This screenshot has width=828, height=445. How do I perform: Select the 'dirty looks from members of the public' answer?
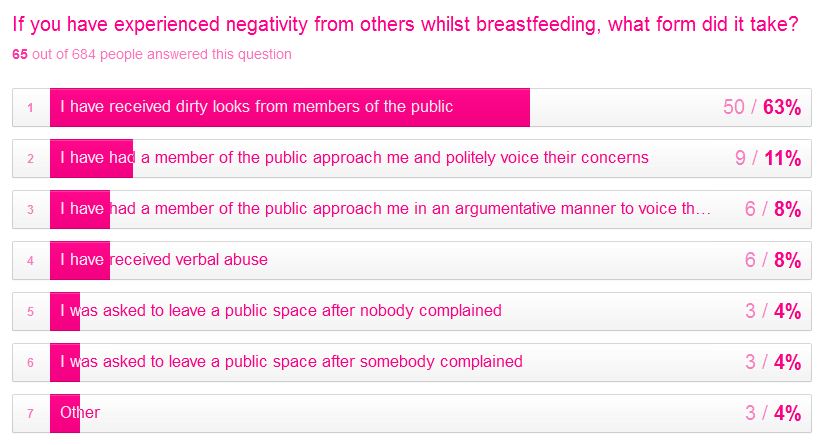[257, 107]
